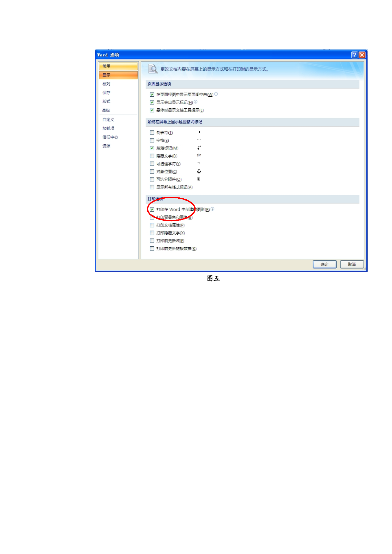Switch to the 校对 options page
Screen dimensions: 392x554
point(106,84)
